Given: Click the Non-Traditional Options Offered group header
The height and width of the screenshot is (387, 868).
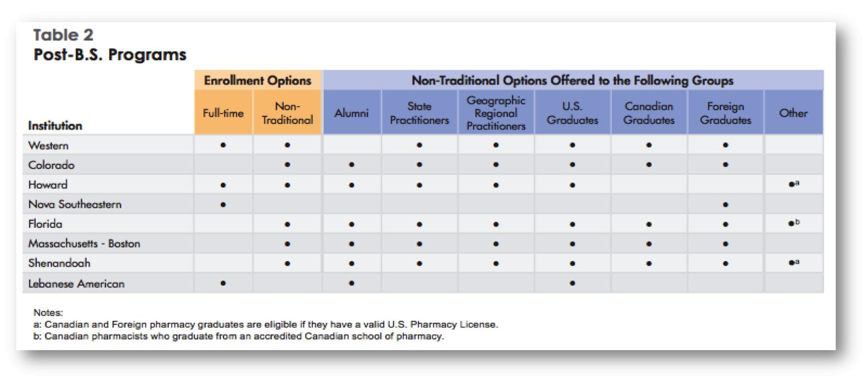Looking at the screenshot, I should [572, 81].
